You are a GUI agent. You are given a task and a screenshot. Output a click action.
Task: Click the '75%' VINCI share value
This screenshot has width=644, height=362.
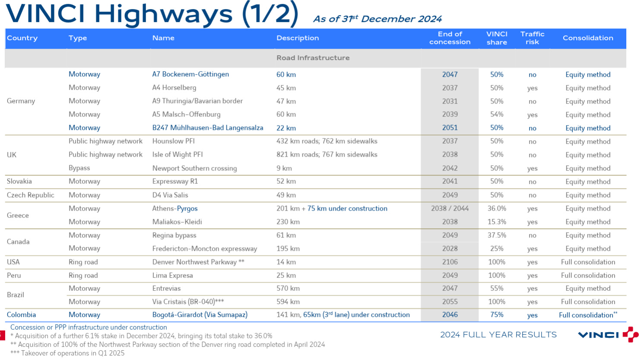[497, 315]
